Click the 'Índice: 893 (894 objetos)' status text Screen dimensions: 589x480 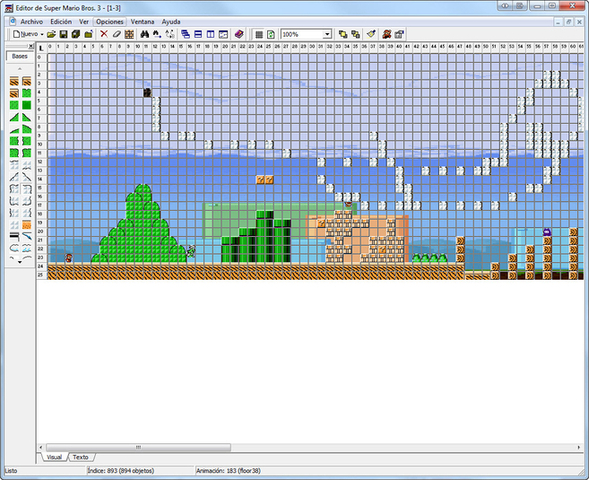click(x=121, y=471)
